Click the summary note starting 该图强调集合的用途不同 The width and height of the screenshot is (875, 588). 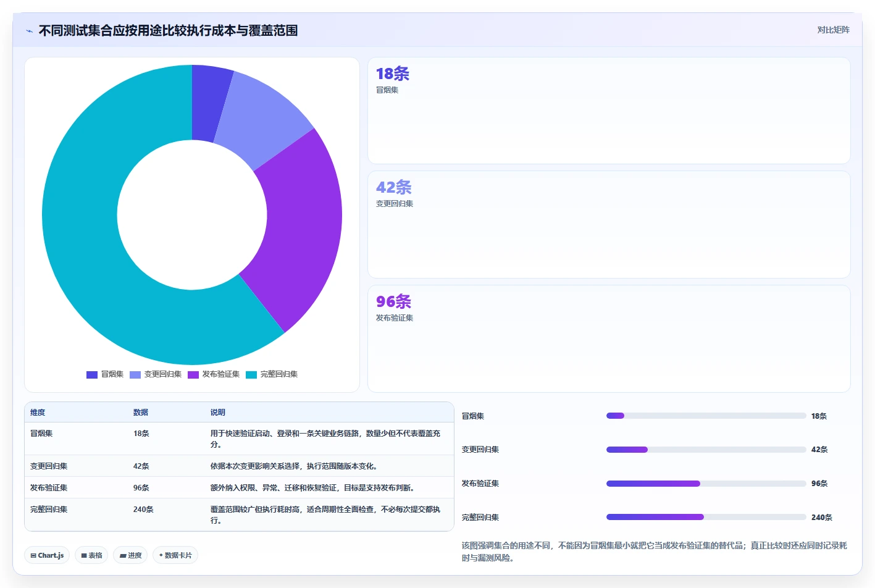655,552
